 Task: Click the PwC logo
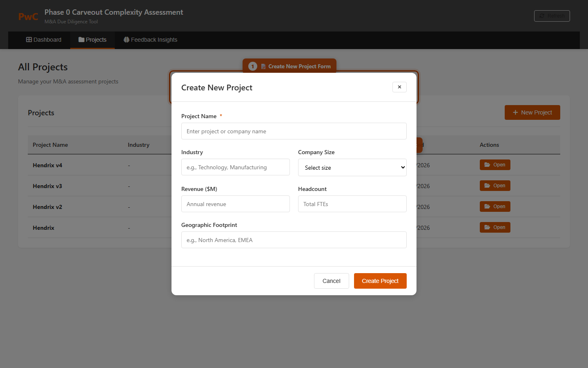tap(28, 17)
